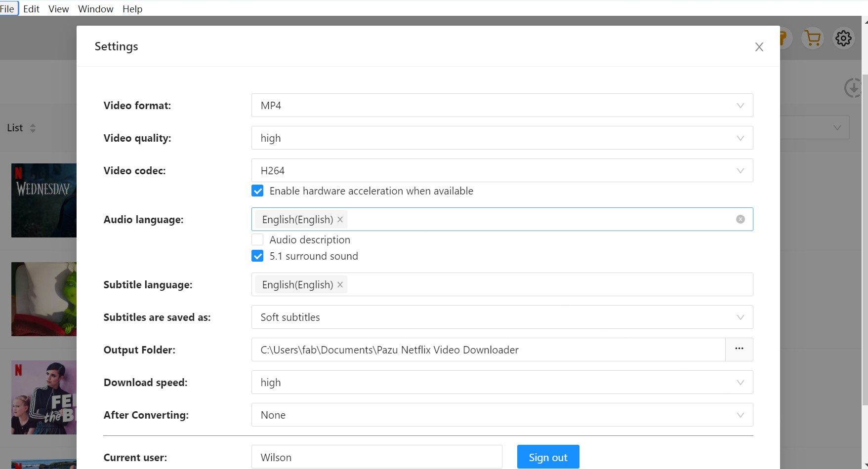868x469 pixels.
Task: Open dropdown behind dialog at right
Action: point(815,127)
